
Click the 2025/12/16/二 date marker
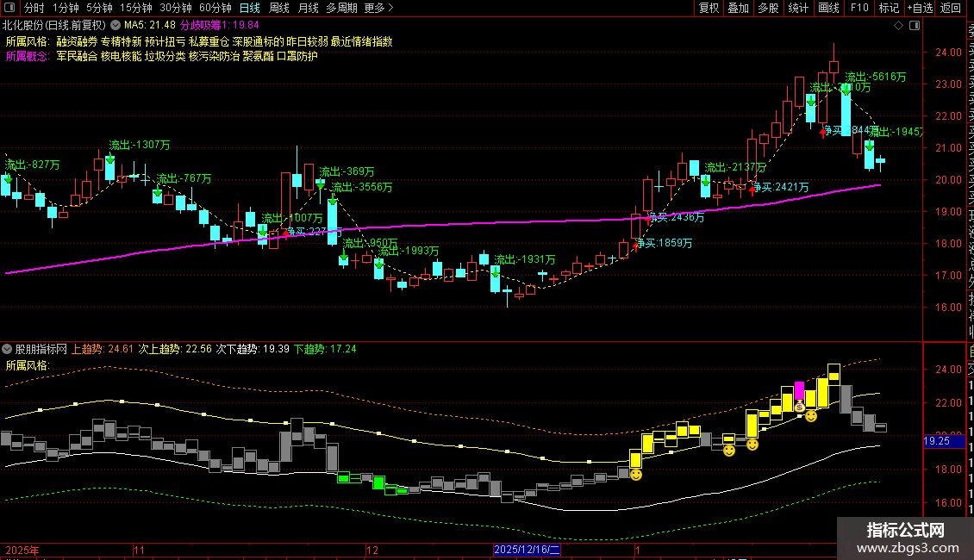click(x=527, y=550)
